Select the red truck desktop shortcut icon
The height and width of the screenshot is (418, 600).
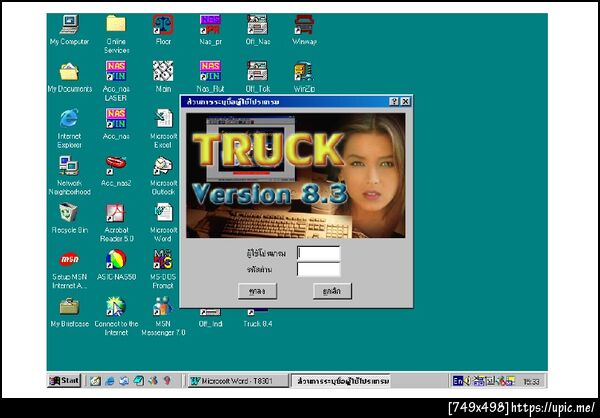(304, 24)
